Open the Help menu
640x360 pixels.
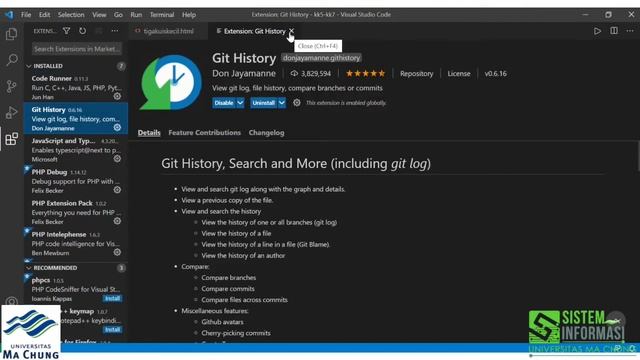coord(189,15)
